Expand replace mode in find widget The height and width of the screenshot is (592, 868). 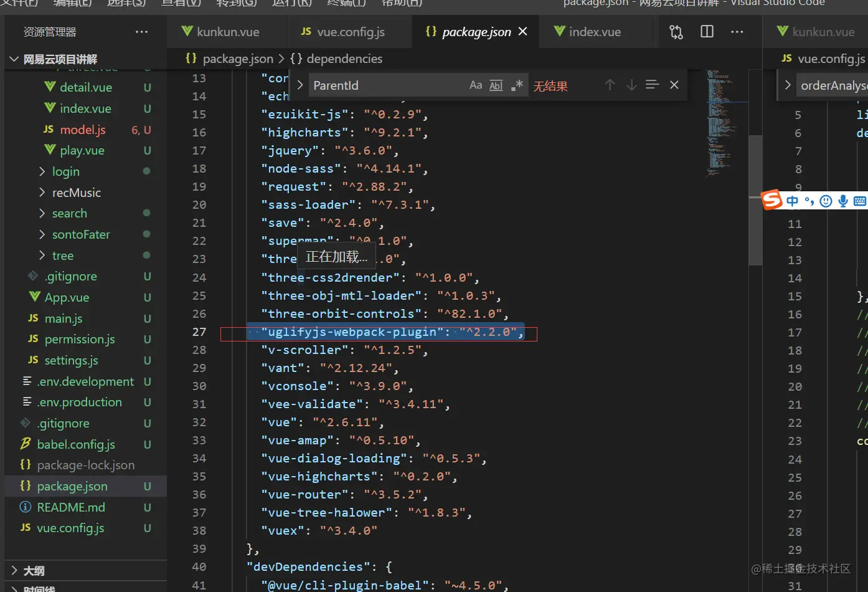click(300, 85)
